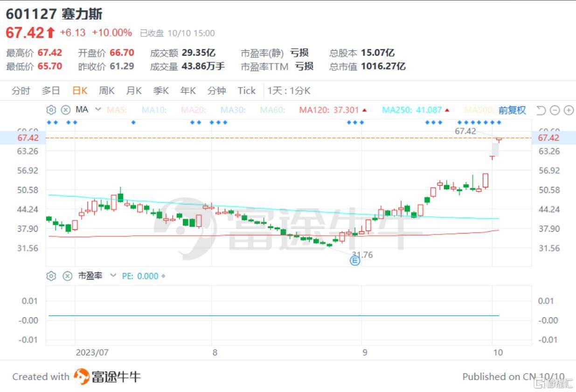Switch to the 周K weekly chart tab

pyautogui.click(x=106, y=90)
